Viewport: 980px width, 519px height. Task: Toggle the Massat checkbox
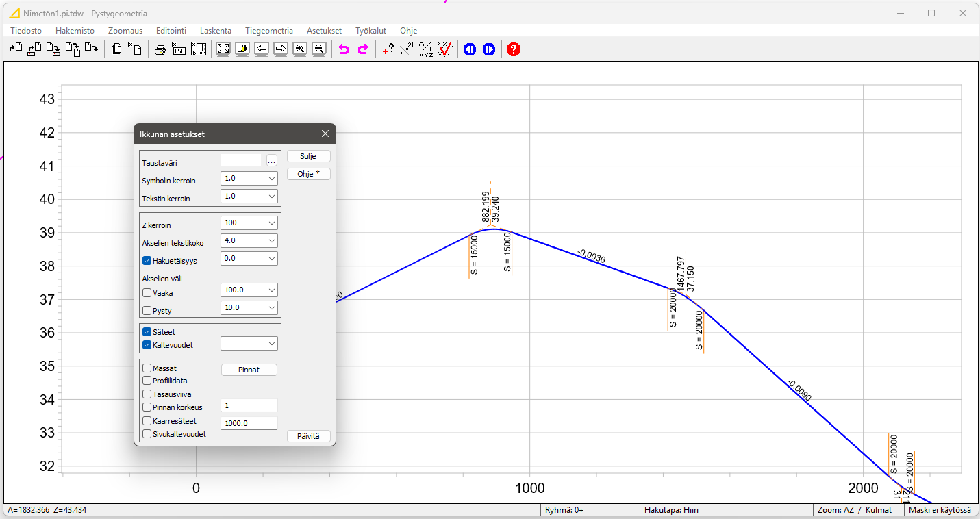[147, 368]
